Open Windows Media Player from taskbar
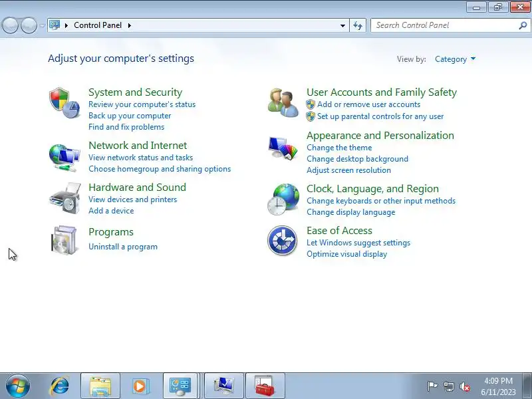Image resolution: width=532 pixels, height=399 pixels. [140, 386]
